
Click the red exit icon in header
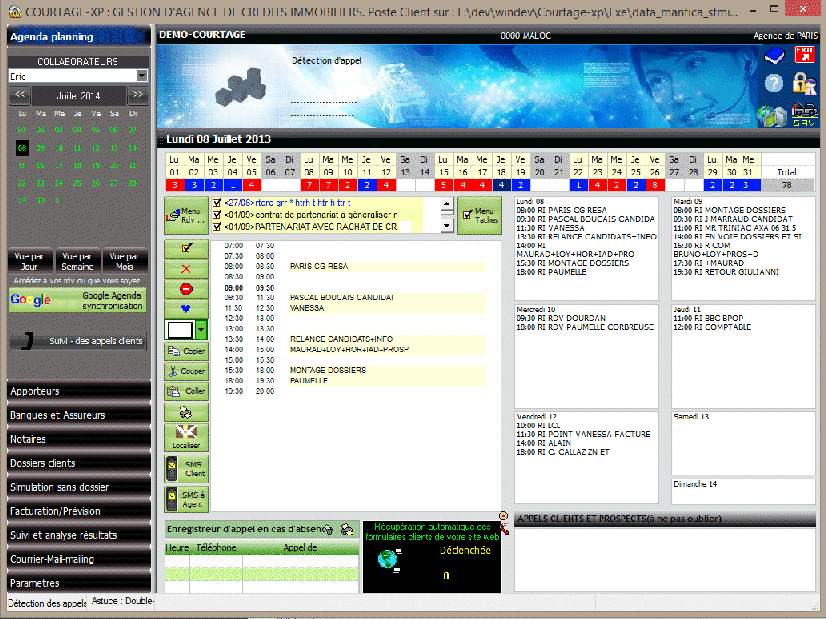tap(802, 53)
